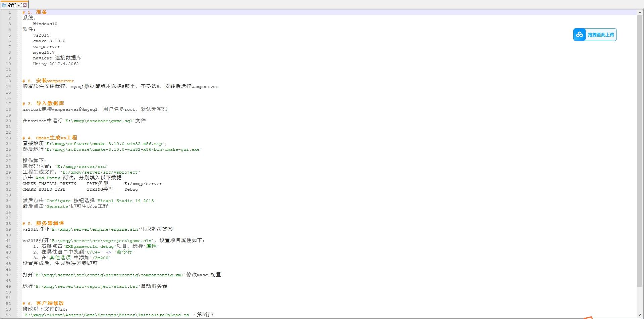Click the path ending 'InitializeOnLoad.cs'
The width and height of the screenshot is (644, 319).
tap(107, 315)
